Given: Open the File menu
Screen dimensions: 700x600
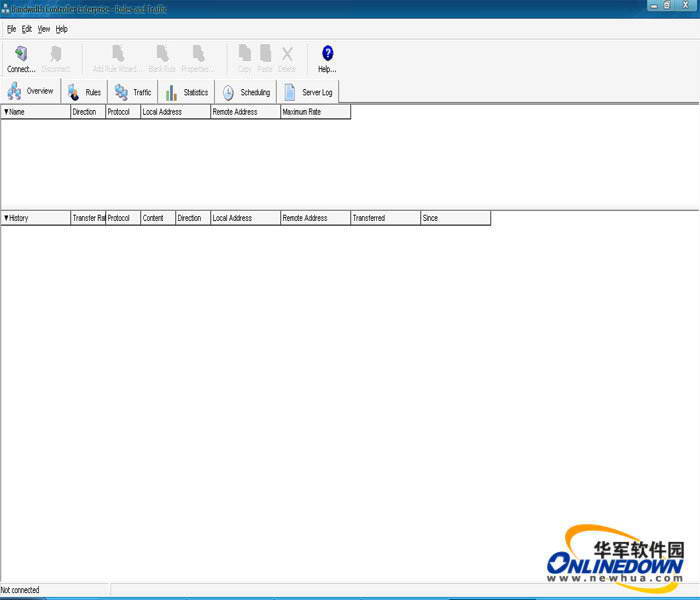Looking at the screenshot, I should click(12, 29).
